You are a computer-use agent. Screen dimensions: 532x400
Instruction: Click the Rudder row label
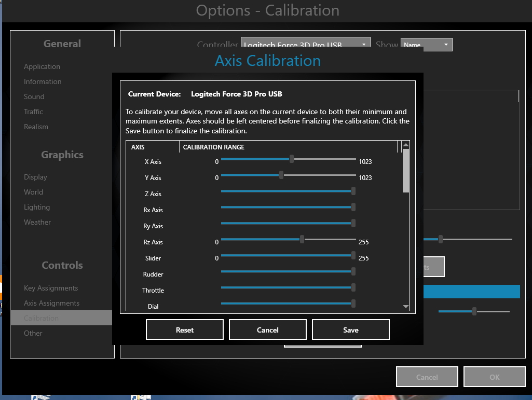[x=153, y=274]
